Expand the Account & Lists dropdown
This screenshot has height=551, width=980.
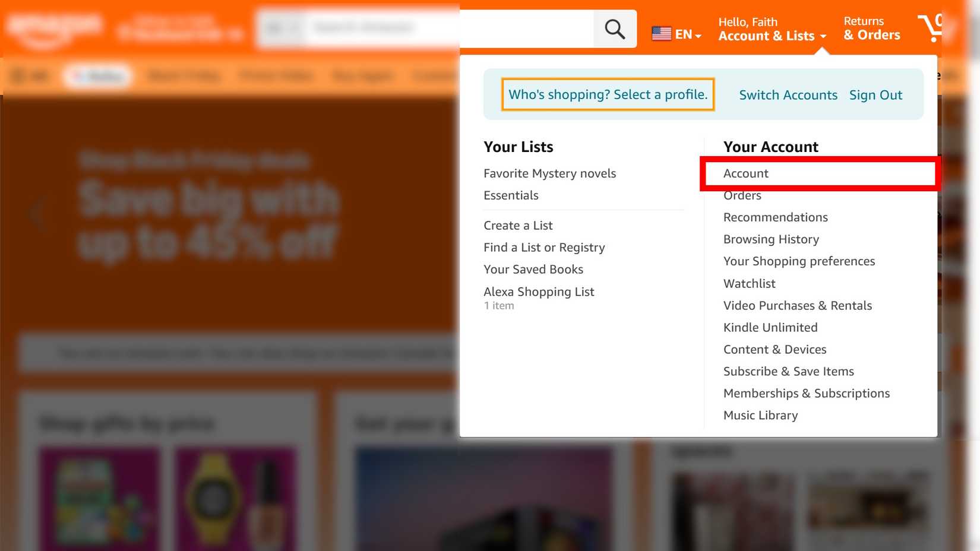tap(766, 36)
